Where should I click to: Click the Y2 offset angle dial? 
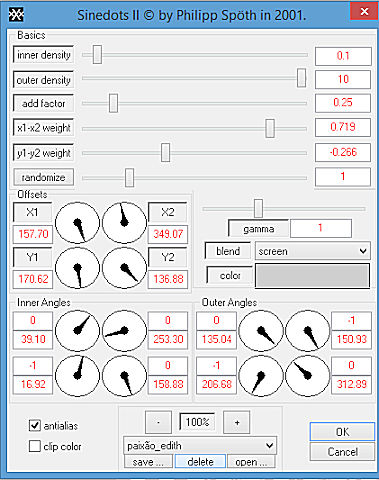[x=124, y=268]
